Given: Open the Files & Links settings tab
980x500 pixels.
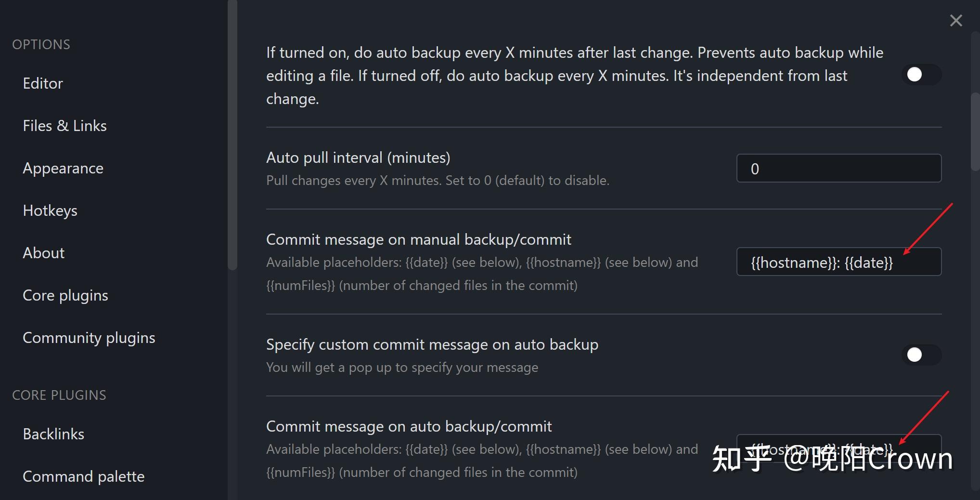Looking at the screenshot, I should tap(64, 126).
